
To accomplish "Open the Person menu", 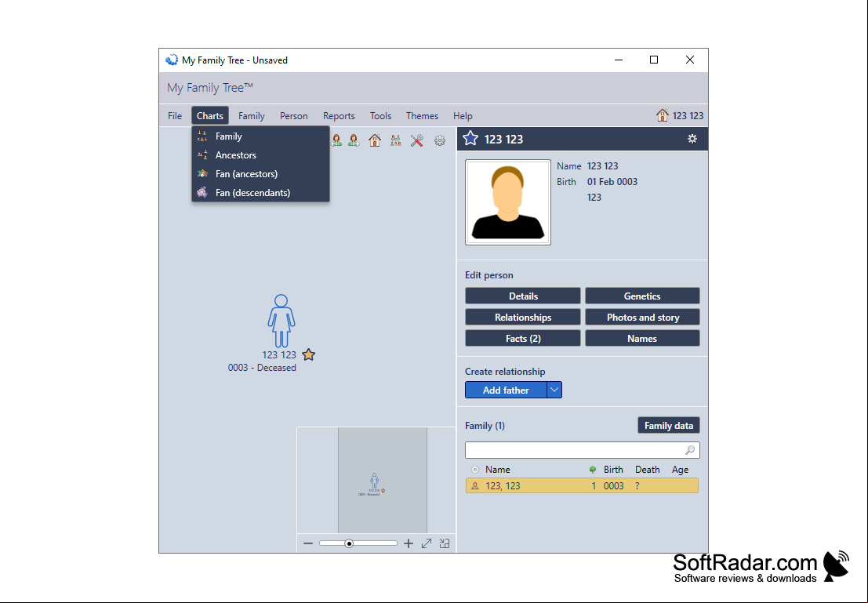I will click(x=293, y=116).
